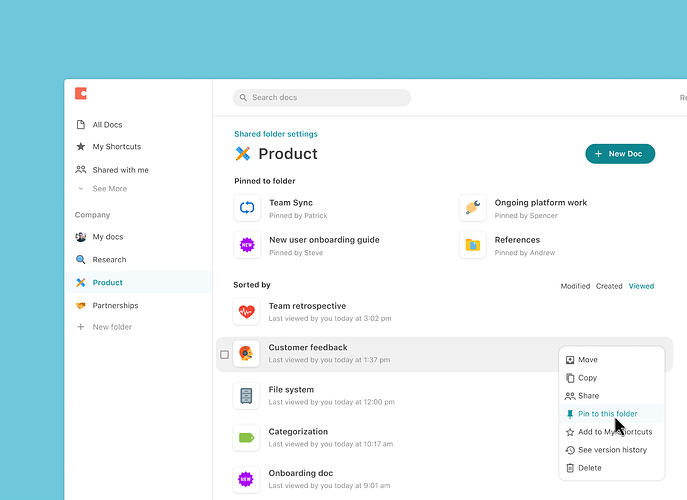Viewport: 687px width, 500px height.
Task: Choose Copy from context menu
Action: [x=612, y=378]
